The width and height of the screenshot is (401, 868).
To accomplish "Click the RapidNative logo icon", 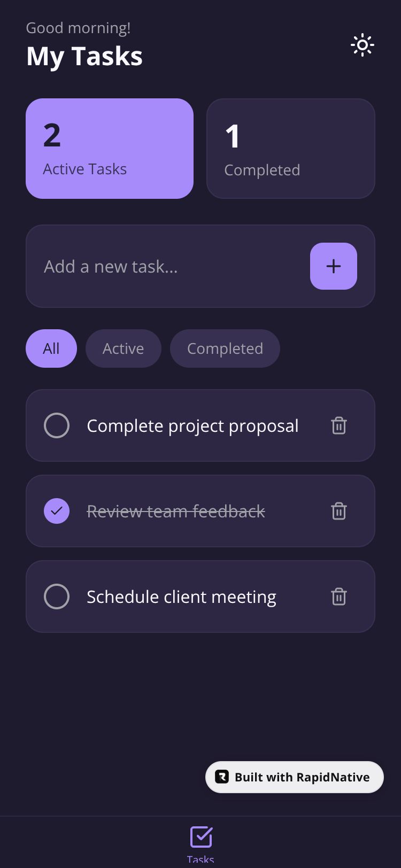I will coord(222,777).
